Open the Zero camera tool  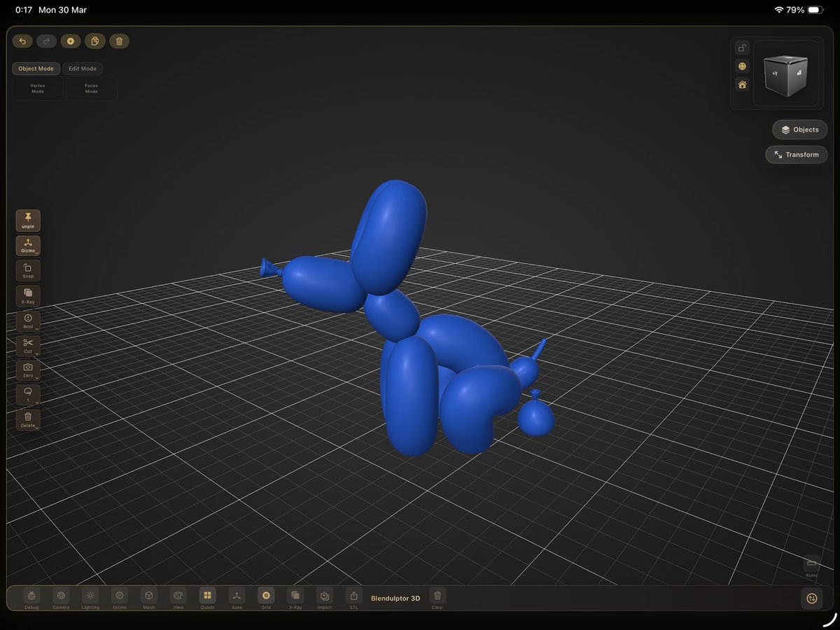tap(28, 370)
